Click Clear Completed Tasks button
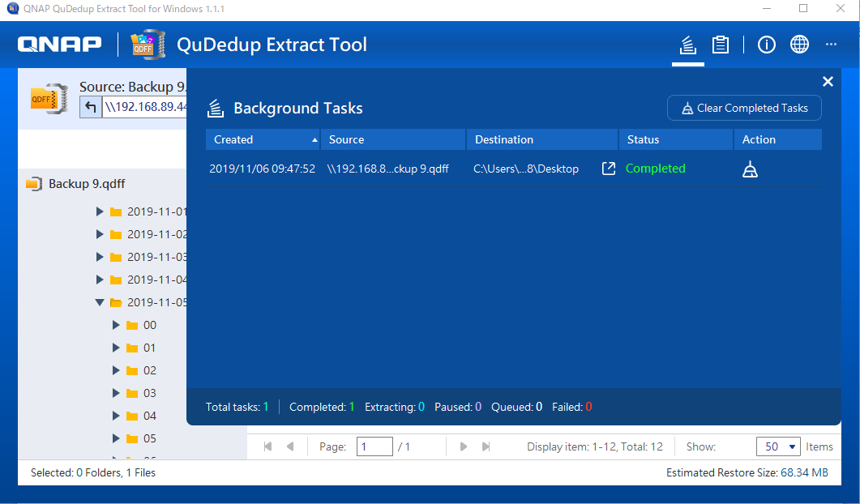Image resolution: width=860 pixels, height=504 pixels. (x=744, y=108)
